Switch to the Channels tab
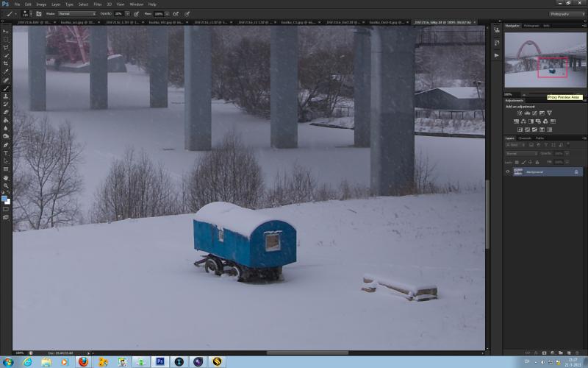This screenshot has width=588, height=368. tap(525, 138)
